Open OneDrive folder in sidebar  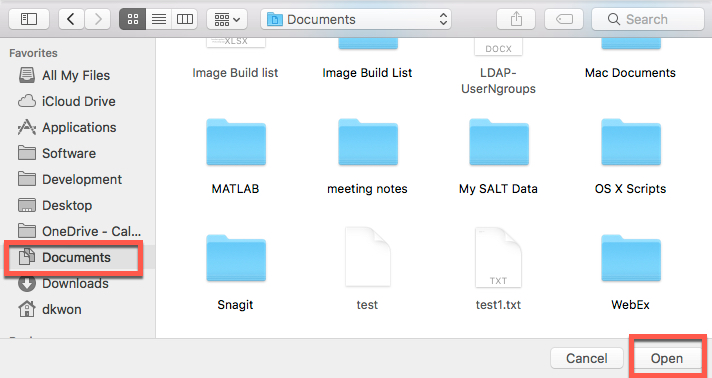(x=79, y=231)
